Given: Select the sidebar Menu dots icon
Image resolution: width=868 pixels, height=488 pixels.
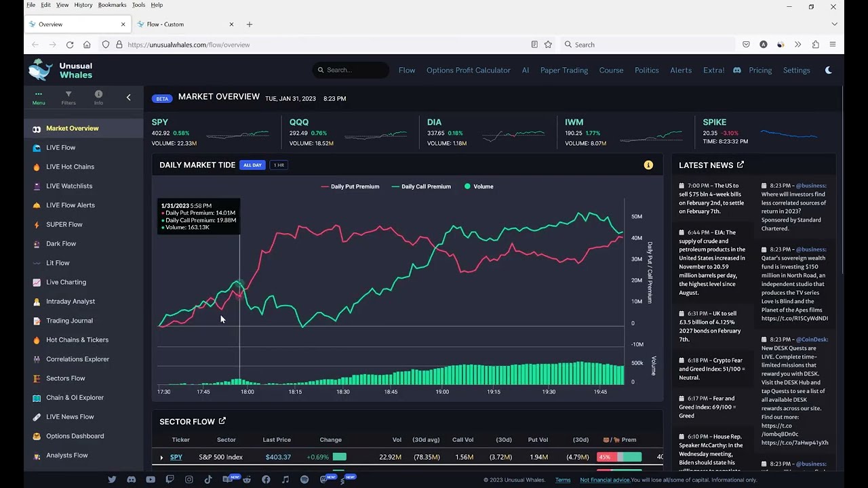Looking at the screenshot, I should 39,94.
